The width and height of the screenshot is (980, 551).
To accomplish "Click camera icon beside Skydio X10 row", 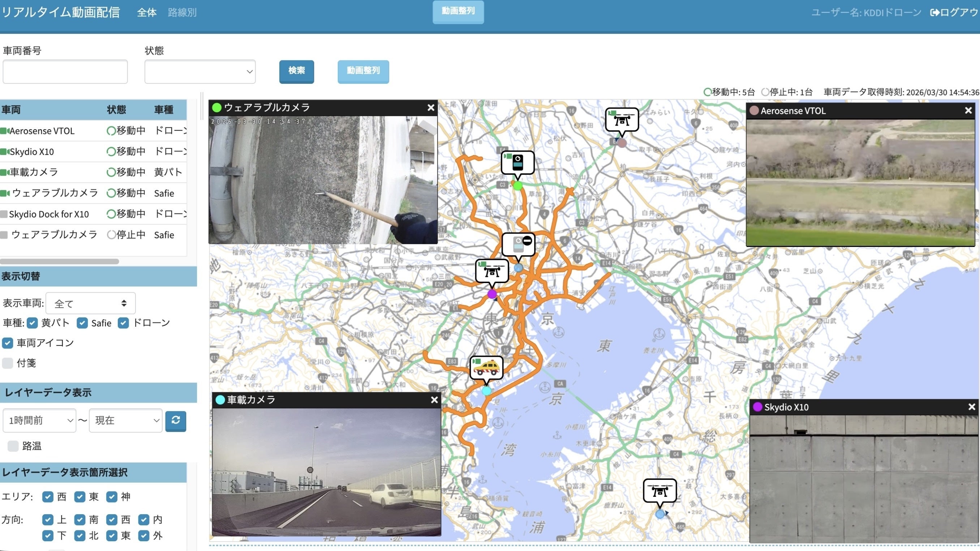I will (5, 152).
